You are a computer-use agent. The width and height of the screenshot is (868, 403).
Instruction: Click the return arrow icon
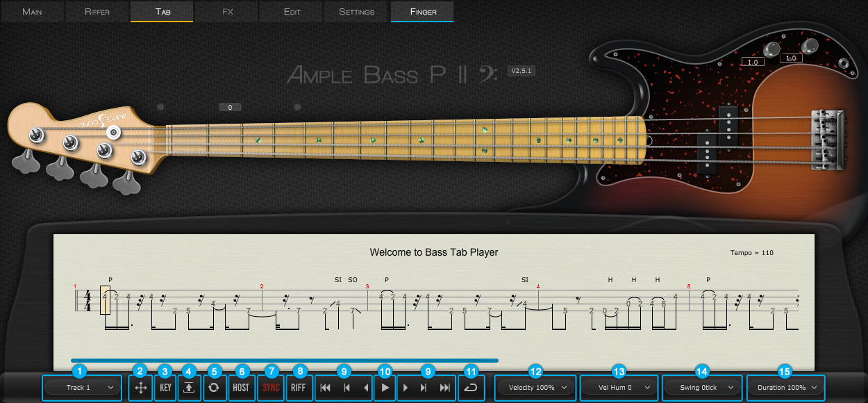click(471, 388)
